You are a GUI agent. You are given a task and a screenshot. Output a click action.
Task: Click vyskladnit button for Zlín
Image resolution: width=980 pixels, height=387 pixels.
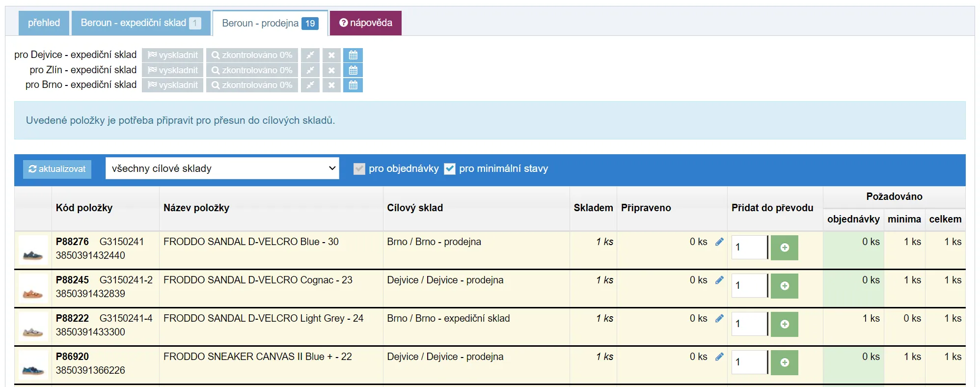pyautogui.click(x=173, y=70)
